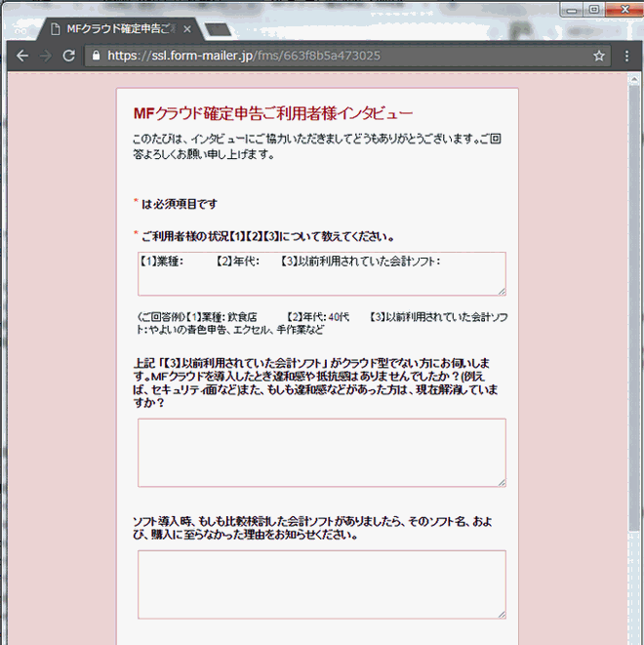Reload the current page
This screenshot has width=644, height=645.
68,56
